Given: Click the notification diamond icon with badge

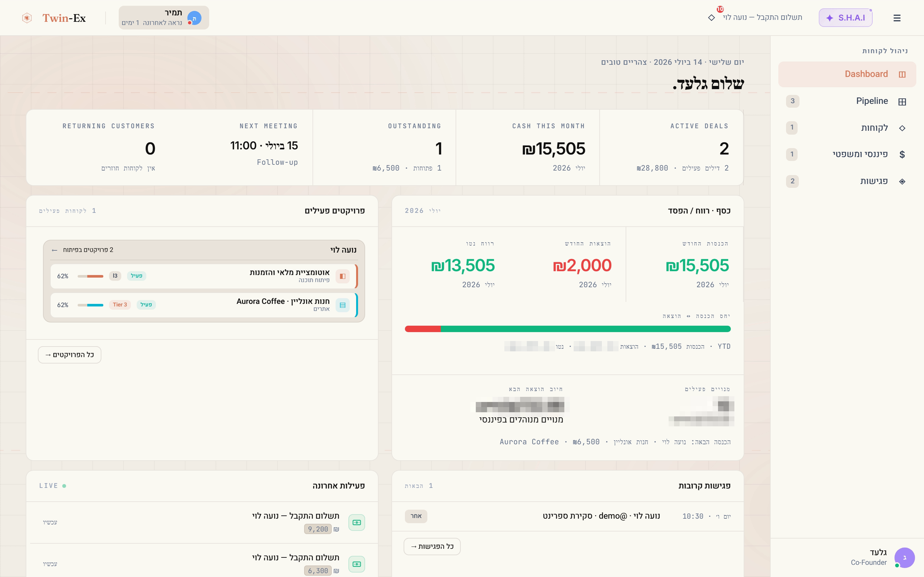Looking at the screenshot, I should pyautogui.click(x=711, y=18).
